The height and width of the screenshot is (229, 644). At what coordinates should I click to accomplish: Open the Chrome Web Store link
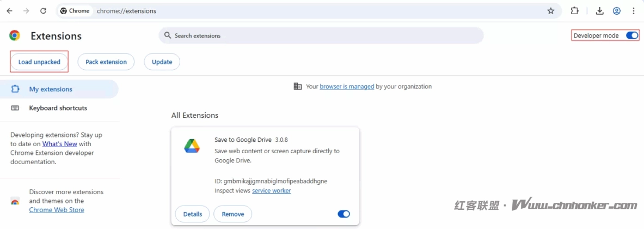pos(57,210)
